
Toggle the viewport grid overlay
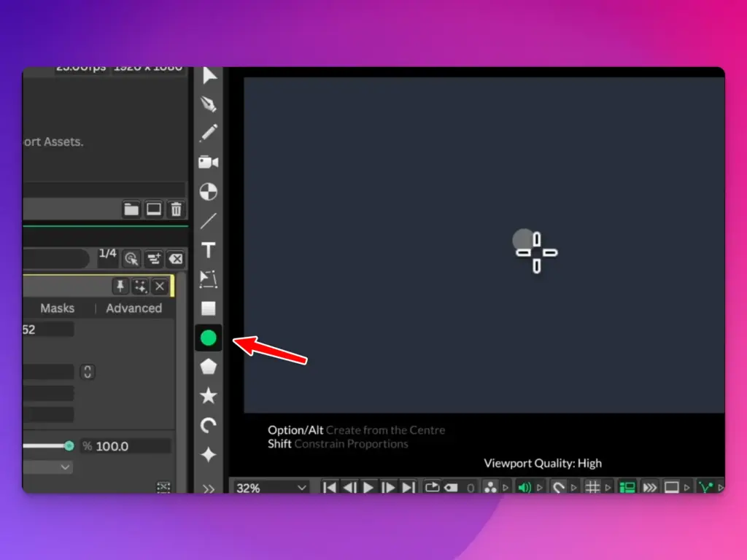592,487
